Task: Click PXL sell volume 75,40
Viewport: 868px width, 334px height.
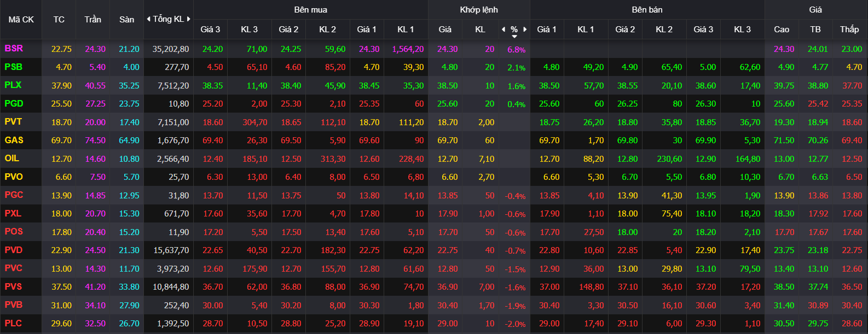Action: 672,214
